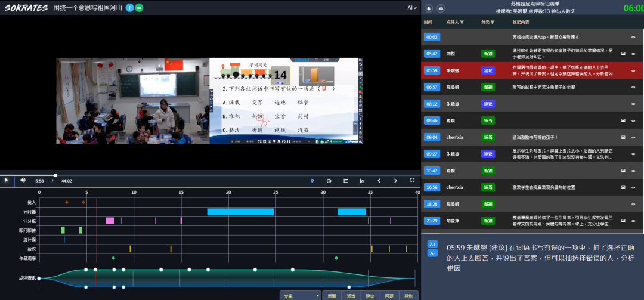Play the lesson video
Image resolution: width=644 pixels, height=300 pixels.
coord(7,180)
